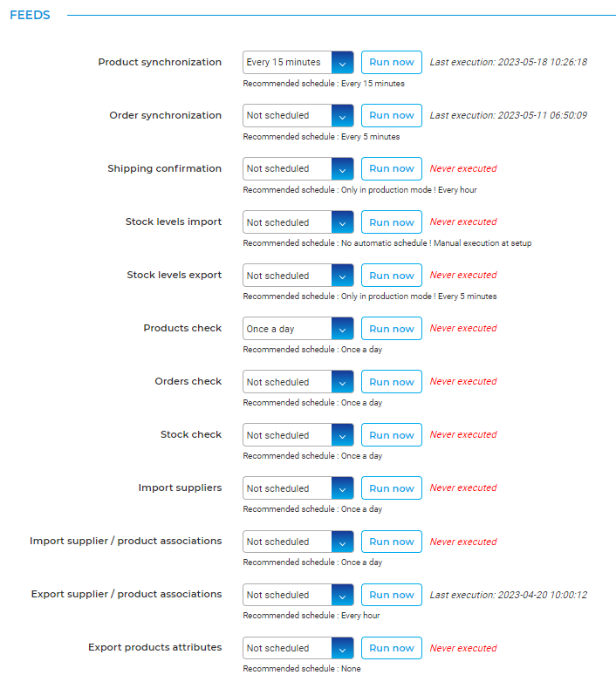616x675 pixels.
Task: Open the Product synchronization schedule dropdown
Action: click(298, 63)
